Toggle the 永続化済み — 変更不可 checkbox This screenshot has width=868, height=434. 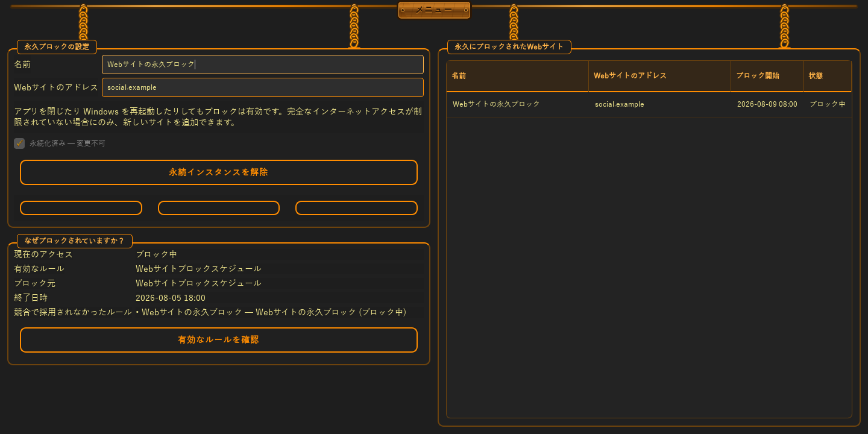point(19,143)
